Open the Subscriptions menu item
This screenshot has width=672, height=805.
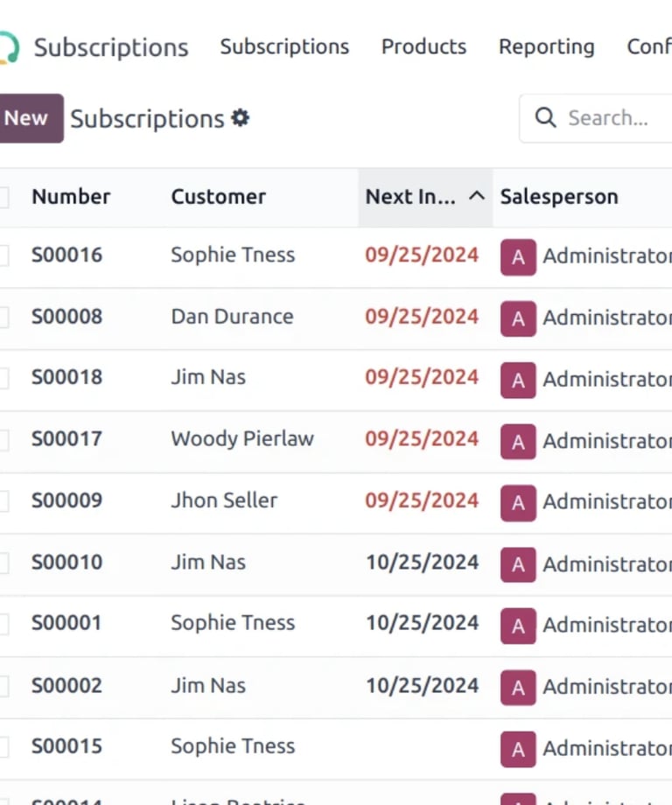[x=284, y=46]
